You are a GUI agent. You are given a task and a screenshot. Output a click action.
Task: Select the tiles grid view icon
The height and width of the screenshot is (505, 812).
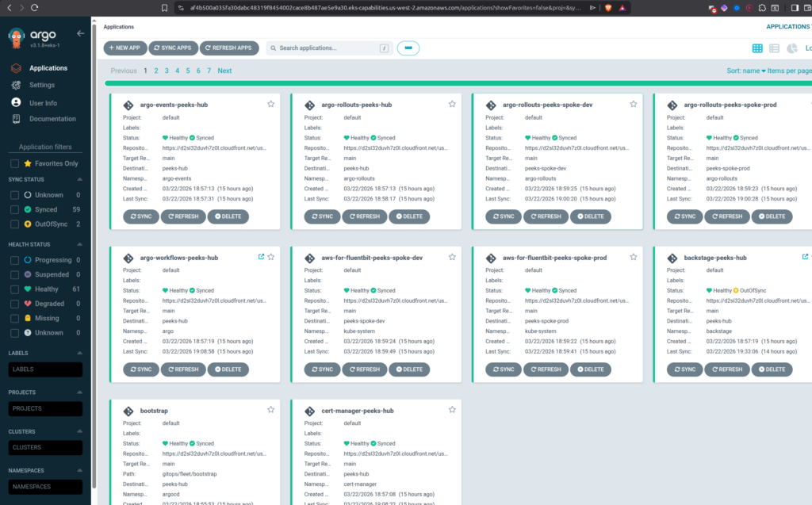pos(757,48)
